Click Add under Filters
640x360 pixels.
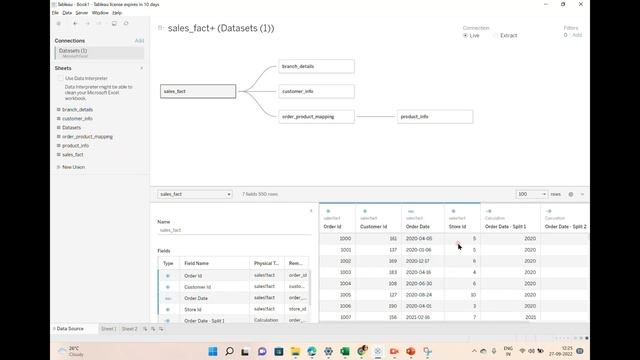tap(577, 35)
